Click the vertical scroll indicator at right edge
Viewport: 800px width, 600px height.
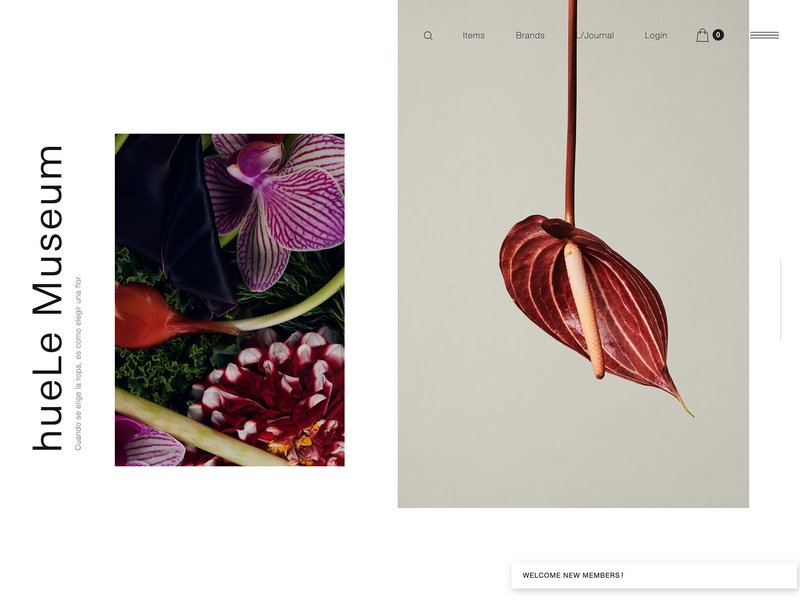[x=781, y=299]
